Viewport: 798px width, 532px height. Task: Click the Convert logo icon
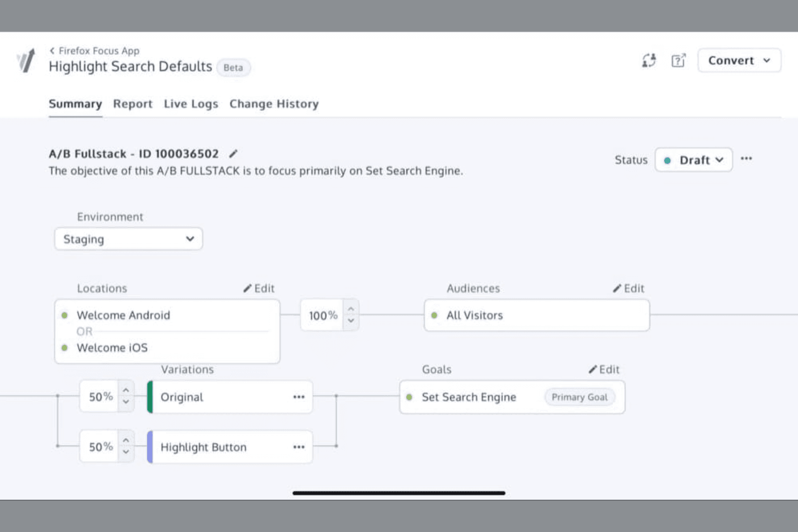click(26, 60)
